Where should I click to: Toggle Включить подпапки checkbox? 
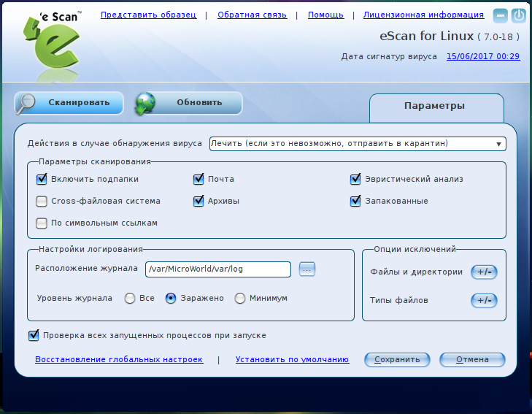click(42, 179)
